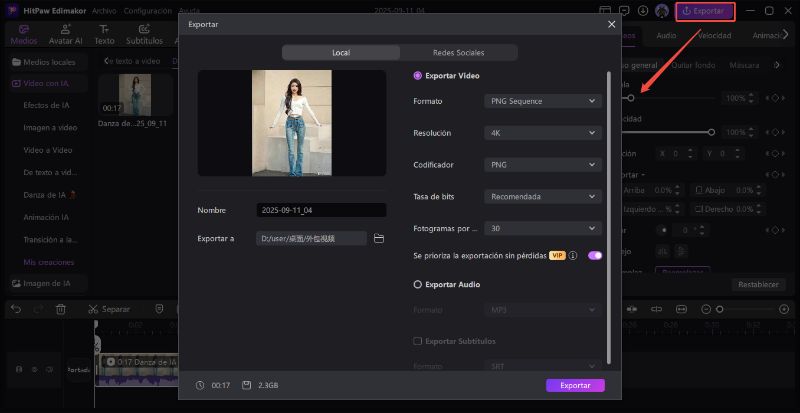Open the feedback message icon in title bar

[624, 10]
